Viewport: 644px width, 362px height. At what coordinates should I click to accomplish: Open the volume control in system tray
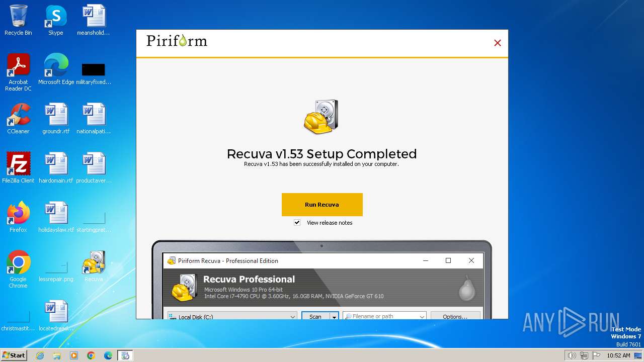572,355
